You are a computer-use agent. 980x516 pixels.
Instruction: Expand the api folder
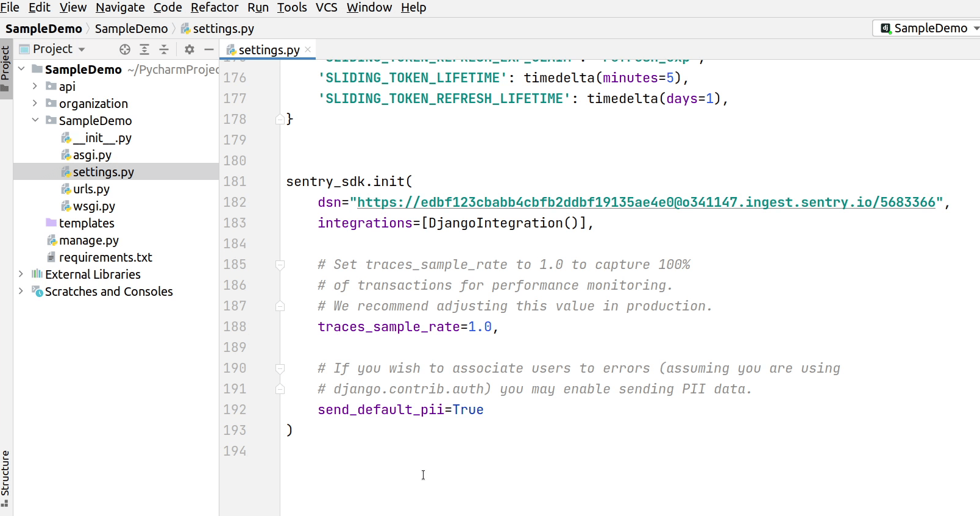[x=35, y=86]
